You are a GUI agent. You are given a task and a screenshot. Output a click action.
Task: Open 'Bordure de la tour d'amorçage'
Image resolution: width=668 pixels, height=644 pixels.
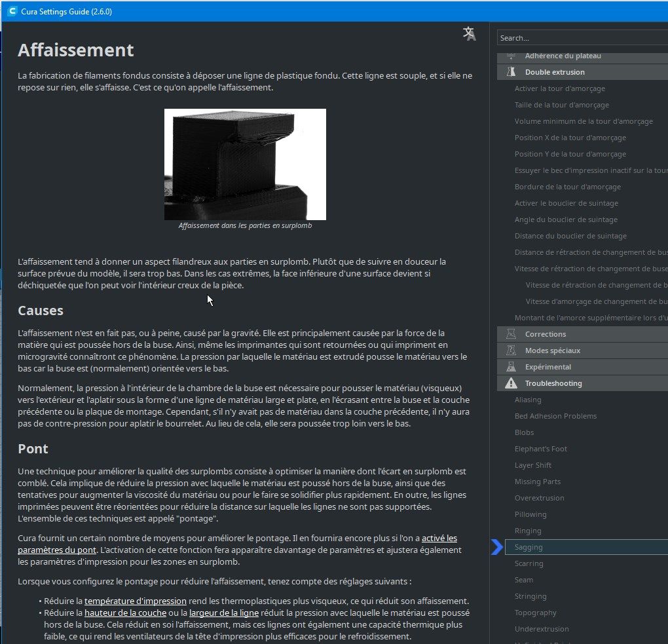[x=568, y=187]
